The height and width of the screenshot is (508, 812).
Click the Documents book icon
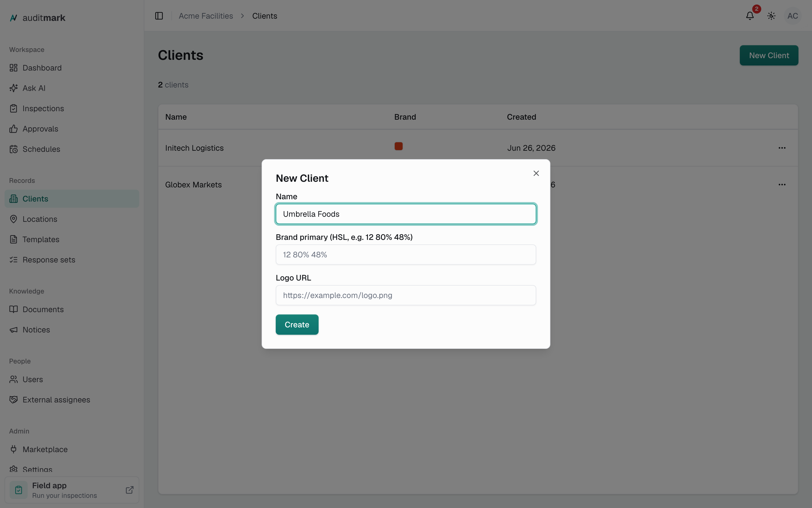pos(14,309)
